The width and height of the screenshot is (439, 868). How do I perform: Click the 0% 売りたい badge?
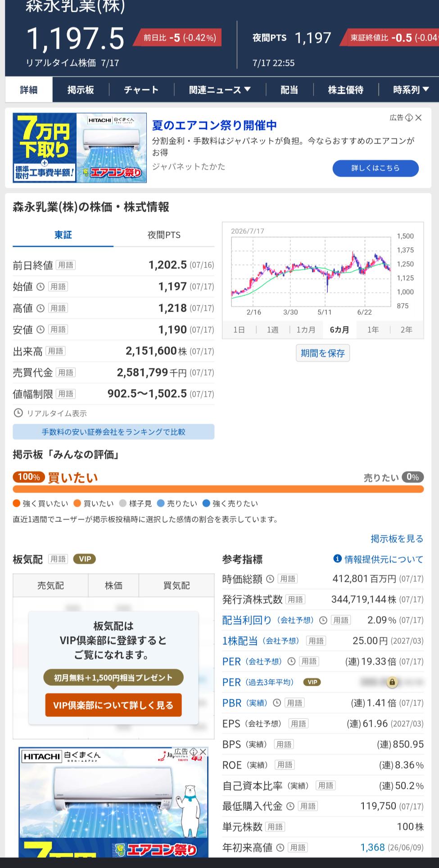pyautogui.click(x=412, y=477)
